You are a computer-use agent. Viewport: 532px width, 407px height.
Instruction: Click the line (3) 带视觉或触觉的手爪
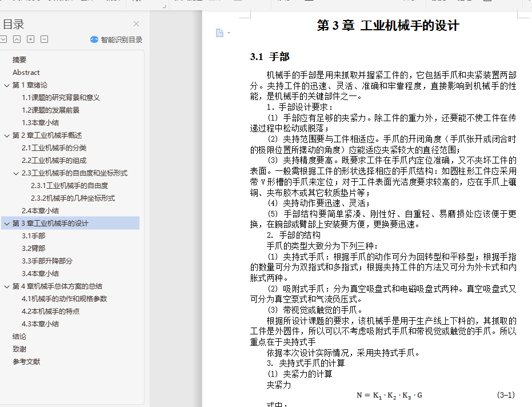[x=316, y=310]
